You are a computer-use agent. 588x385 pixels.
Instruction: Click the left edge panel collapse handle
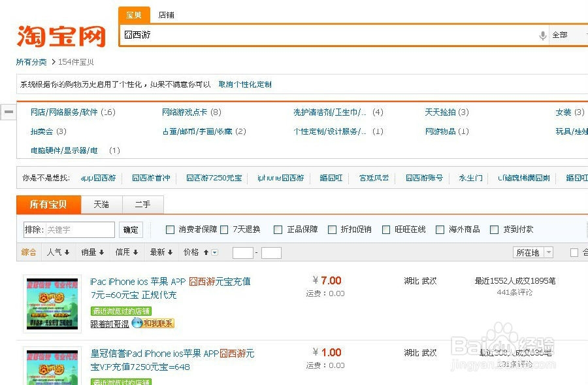8,112
